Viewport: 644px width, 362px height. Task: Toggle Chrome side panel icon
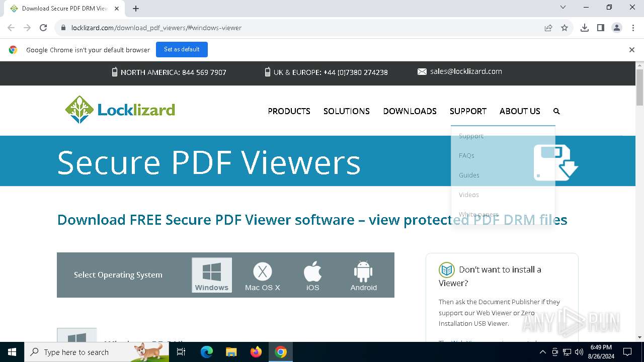coord(601,28)
